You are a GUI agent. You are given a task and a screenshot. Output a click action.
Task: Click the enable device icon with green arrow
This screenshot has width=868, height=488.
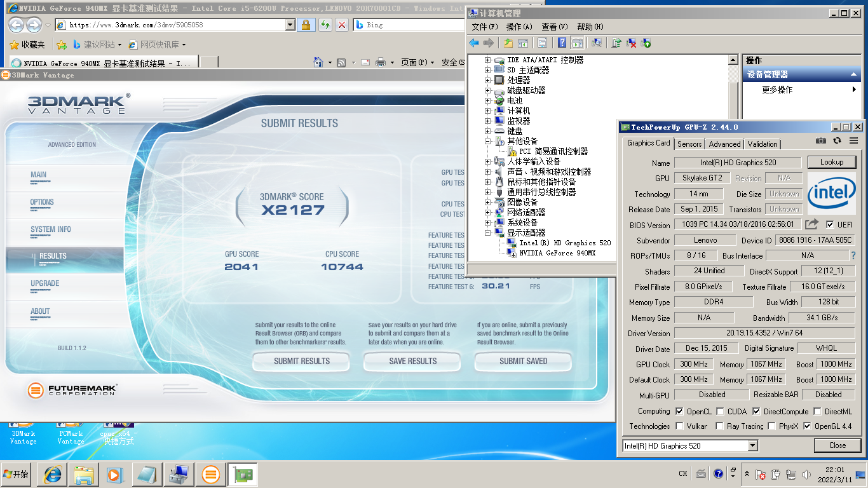pos(646,43)
